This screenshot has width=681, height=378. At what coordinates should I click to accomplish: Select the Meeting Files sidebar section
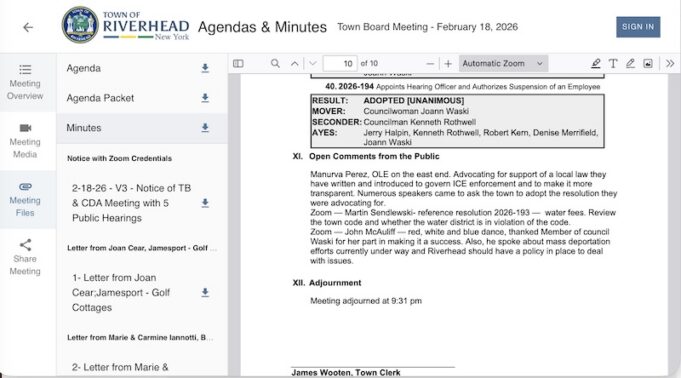tap(25, 199)
